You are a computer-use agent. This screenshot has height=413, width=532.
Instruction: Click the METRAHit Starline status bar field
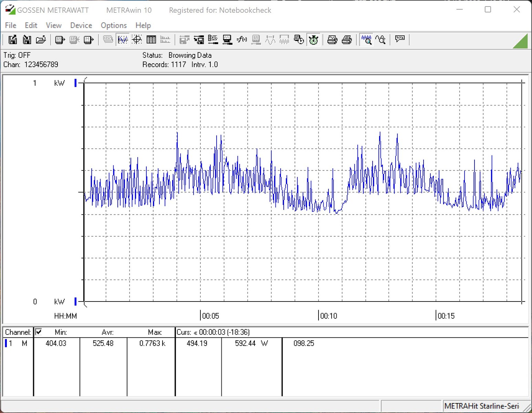481,406
